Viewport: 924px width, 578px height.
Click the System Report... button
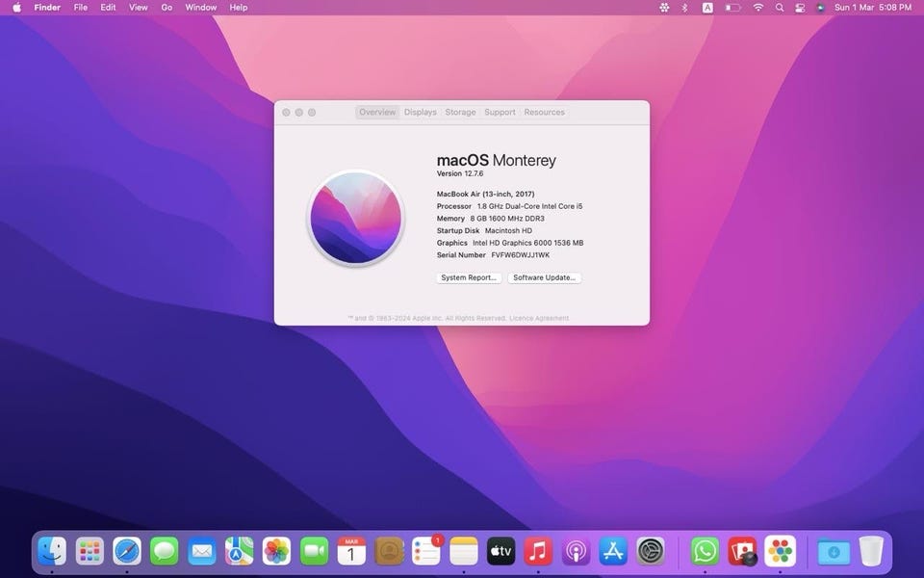pos(469,277)
